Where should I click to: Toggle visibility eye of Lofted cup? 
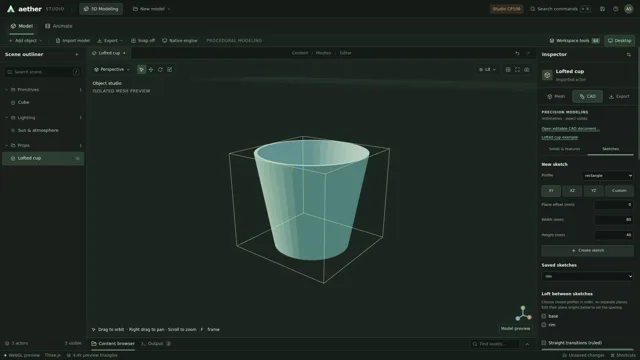(x=78, y=158)
